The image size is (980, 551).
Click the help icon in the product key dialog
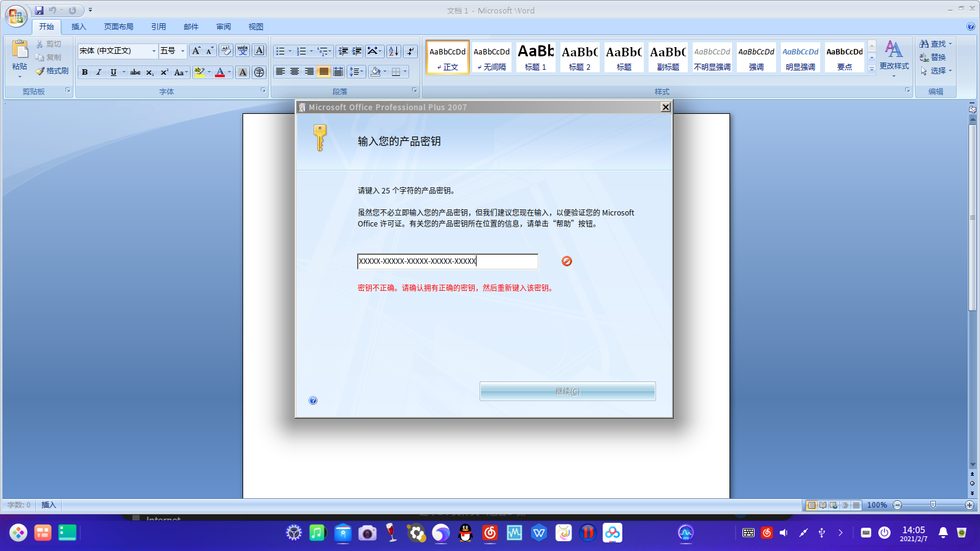(313, 400)
